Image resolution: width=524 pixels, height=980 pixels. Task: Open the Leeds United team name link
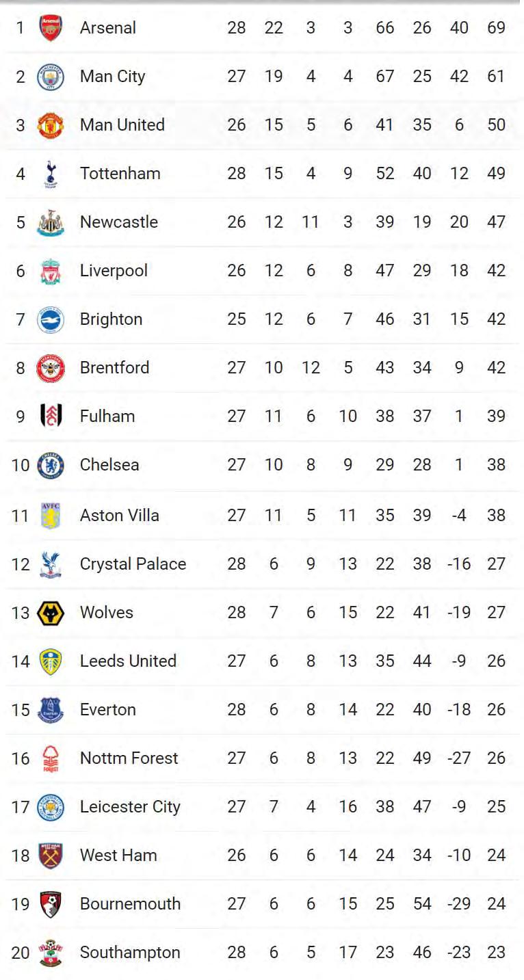(x=128, y=661)
